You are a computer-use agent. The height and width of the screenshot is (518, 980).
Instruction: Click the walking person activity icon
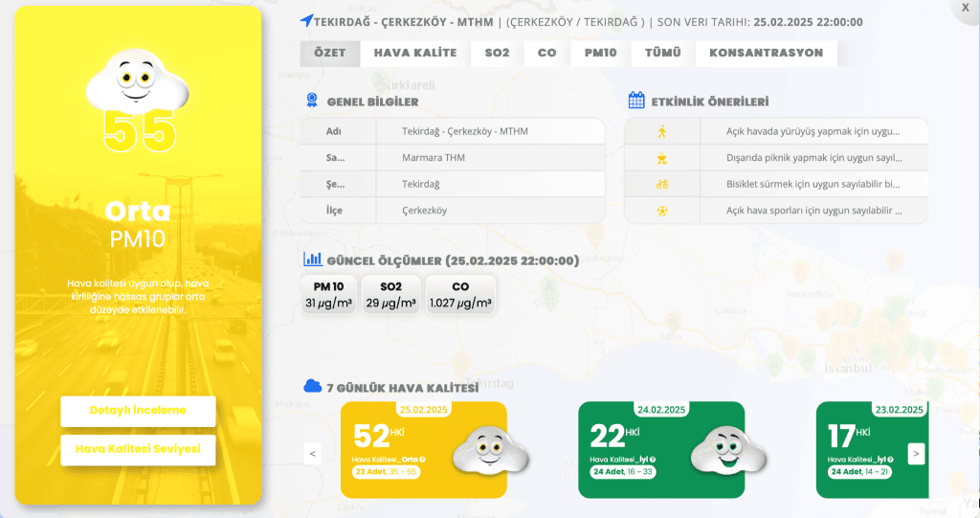662,131
